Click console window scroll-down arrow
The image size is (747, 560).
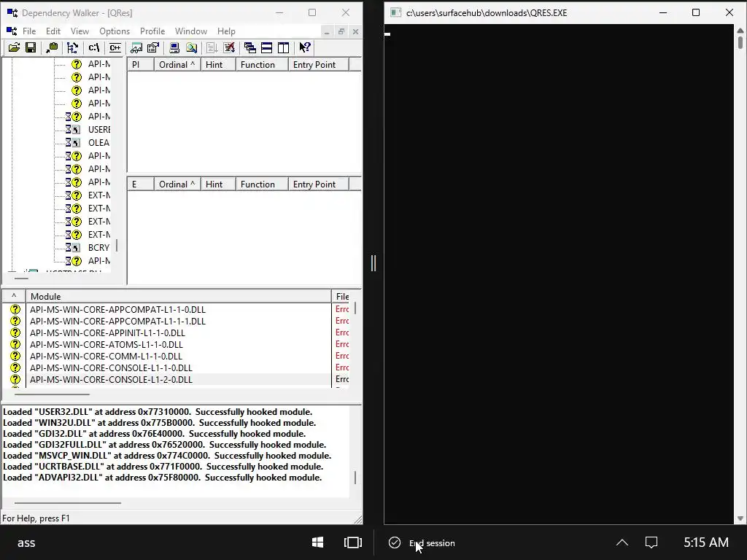(x=740, y=518)
